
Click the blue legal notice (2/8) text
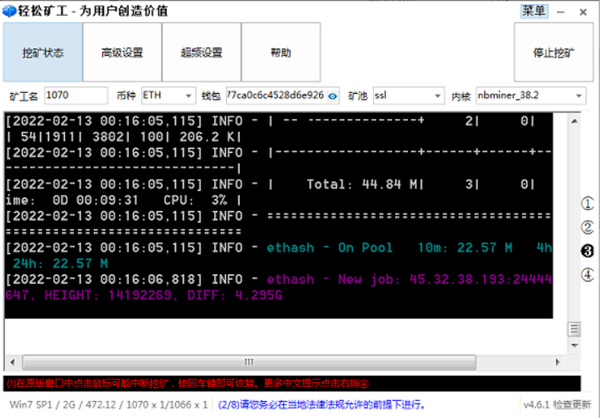[322, 404]
